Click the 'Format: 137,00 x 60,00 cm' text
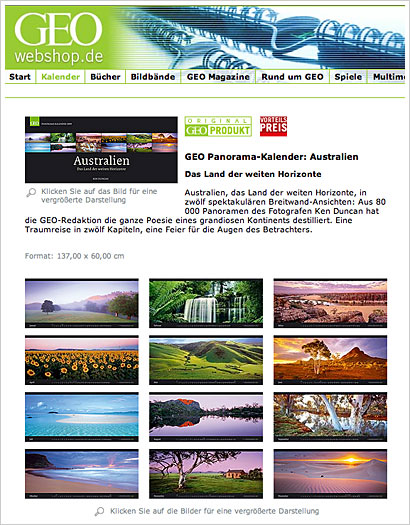 pyautogui.click(x=74, y=256)
